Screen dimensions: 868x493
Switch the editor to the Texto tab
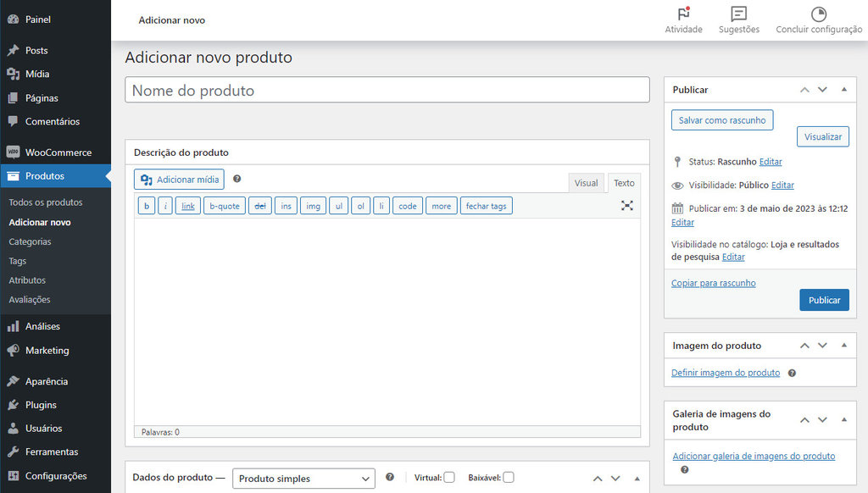[x=624, y=182]
